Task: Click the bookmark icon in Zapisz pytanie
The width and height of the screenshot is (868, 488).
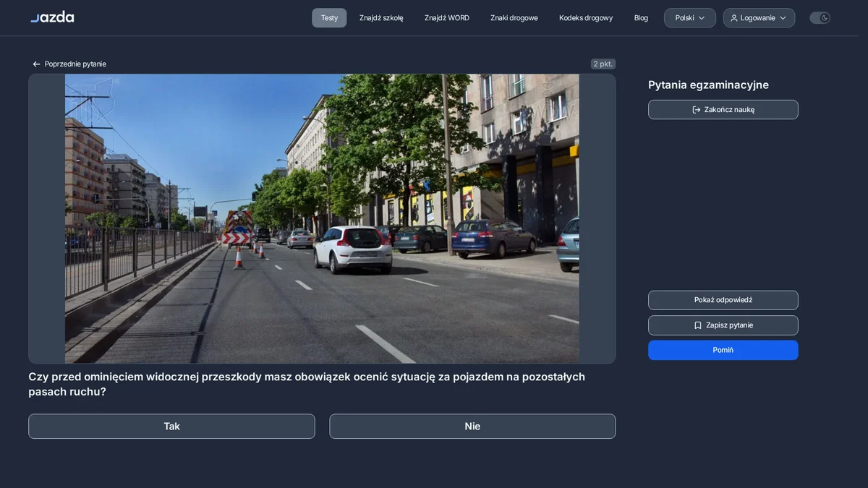Action: click(698, 325)
